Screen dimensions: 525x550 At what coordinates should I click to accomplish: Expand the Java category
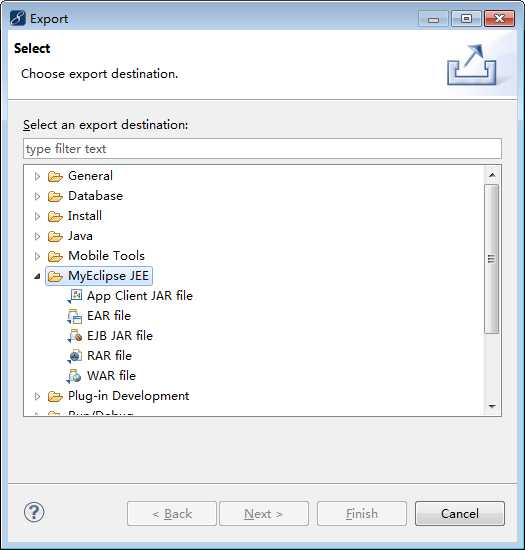click(37, 236)
